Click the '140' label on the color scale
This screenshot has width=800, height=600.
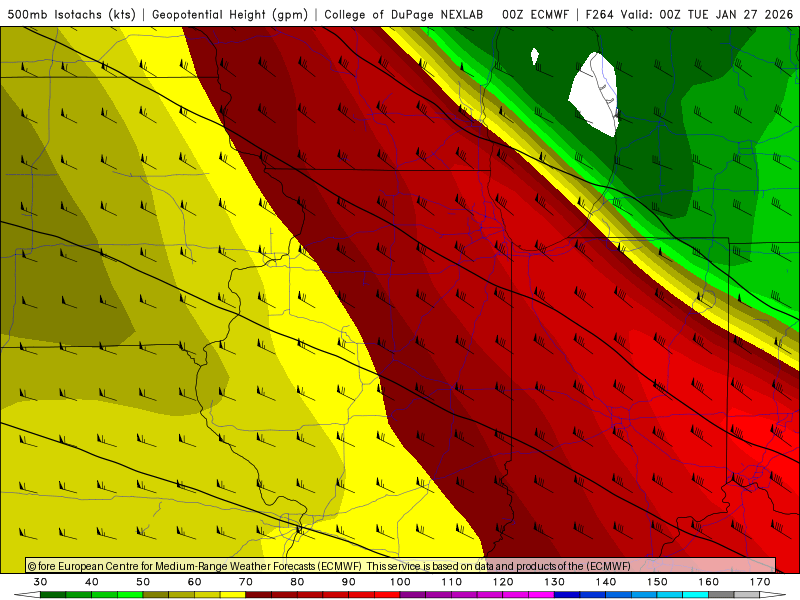click(x=606, y=582)
